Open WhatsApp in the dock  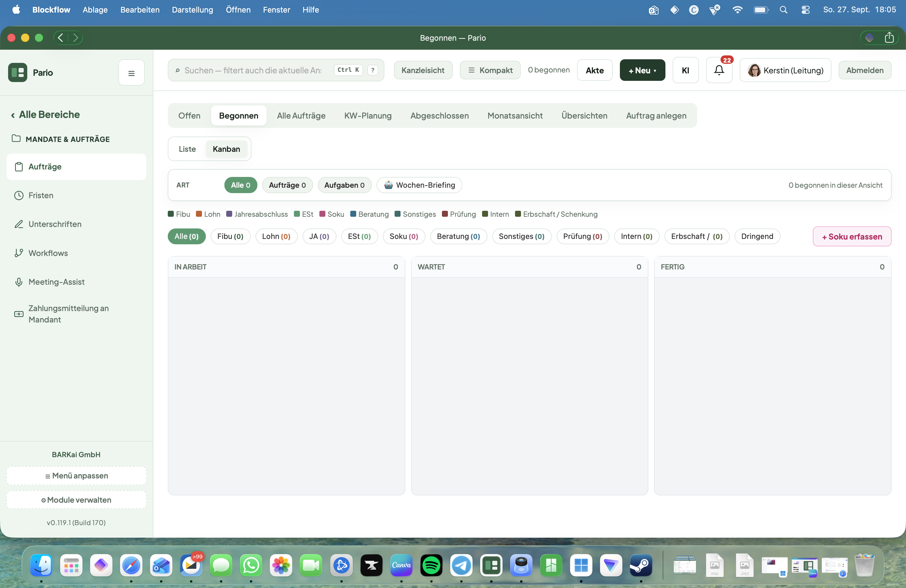click(251, 565)
